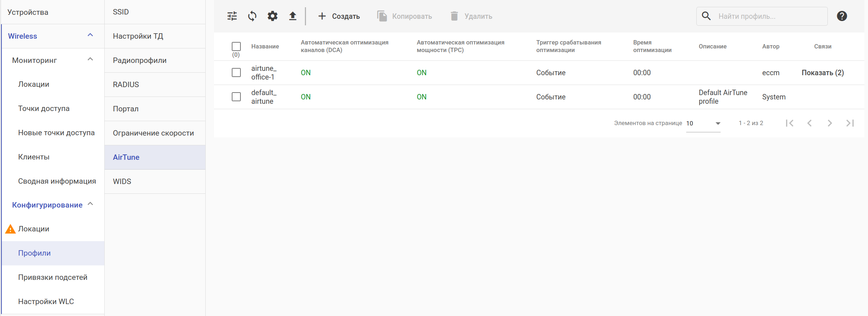This screenshot has height=316, width=868.
Task: Toggle the select-all header checkbox
Action: click(x=236, y=46)
